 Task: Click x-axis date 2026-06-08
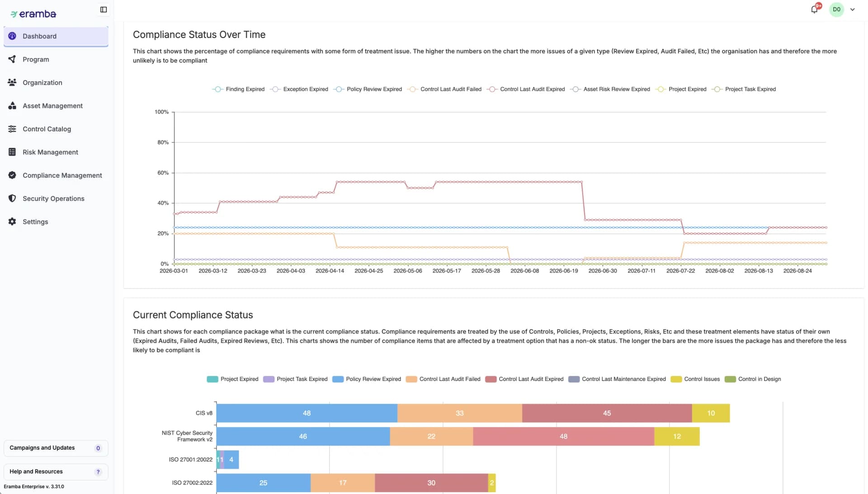pos(524,271)
